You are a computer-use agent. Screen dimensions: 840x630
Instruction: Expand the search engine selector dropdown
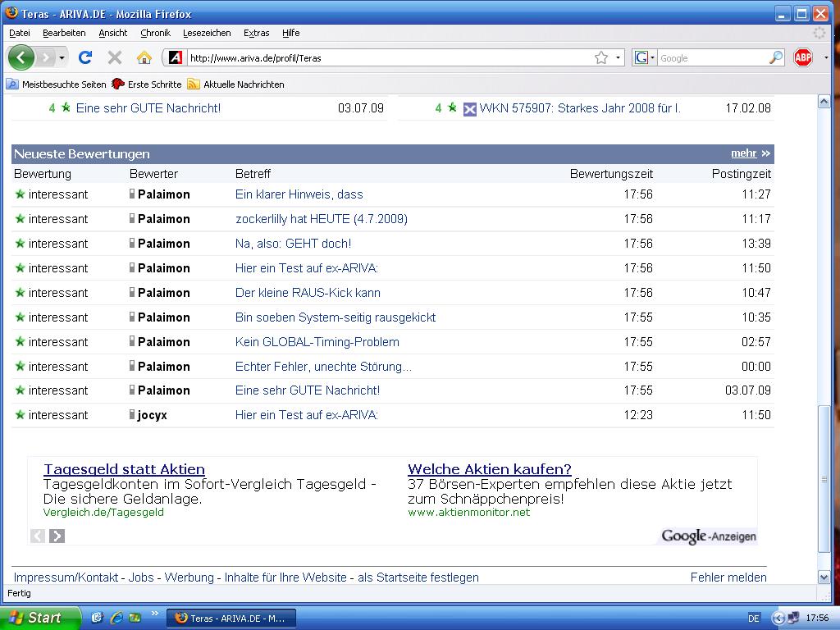[x=644, y=57]
